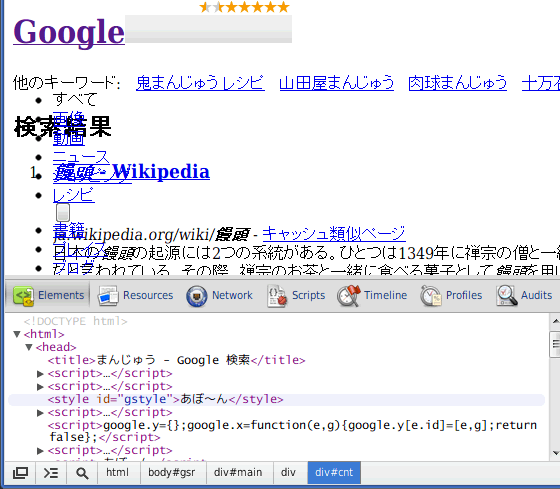
Task: Expand the second script node under title
Action: (x=40, y=387)
